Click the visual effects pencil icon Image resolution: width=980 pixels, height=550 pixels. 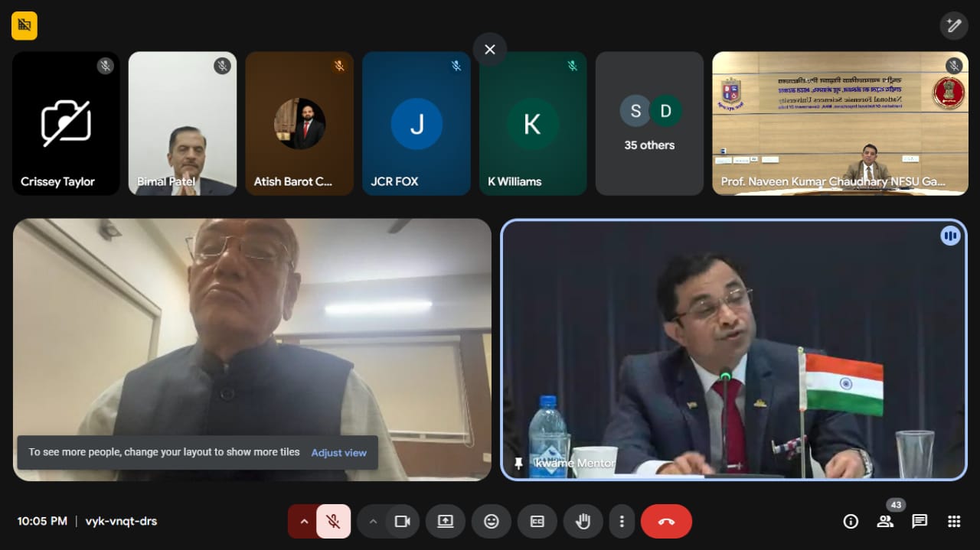pos(954,26)
